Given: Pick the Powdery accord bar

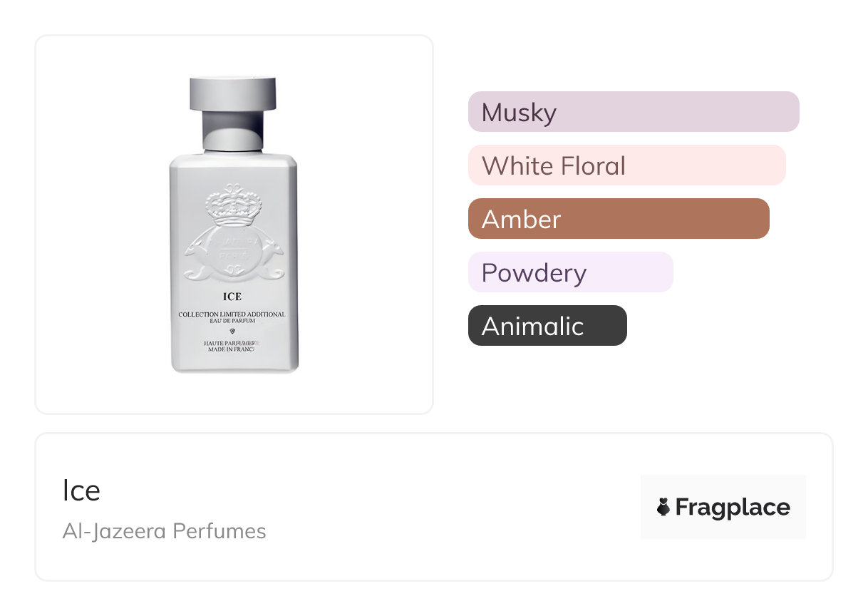Looking at the screenshot, I should click(x=570, y=272).
